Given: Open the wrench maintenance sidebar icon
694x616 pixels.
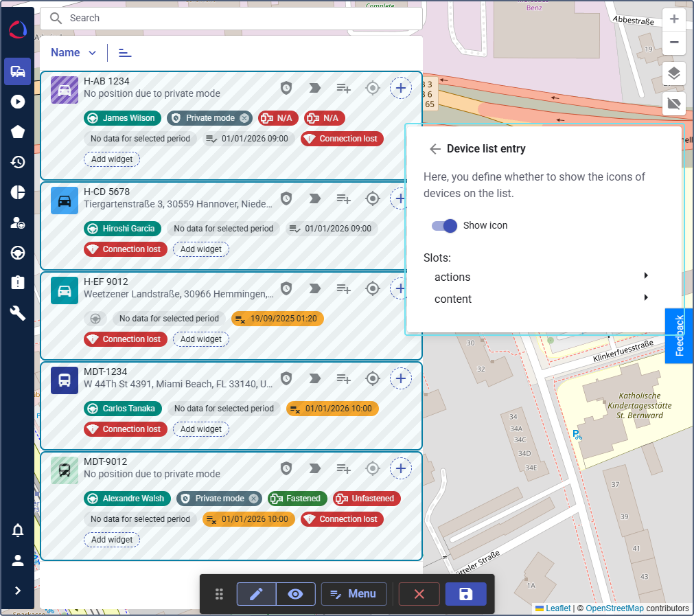Looking at the screenshot, I should click(18, 313).
